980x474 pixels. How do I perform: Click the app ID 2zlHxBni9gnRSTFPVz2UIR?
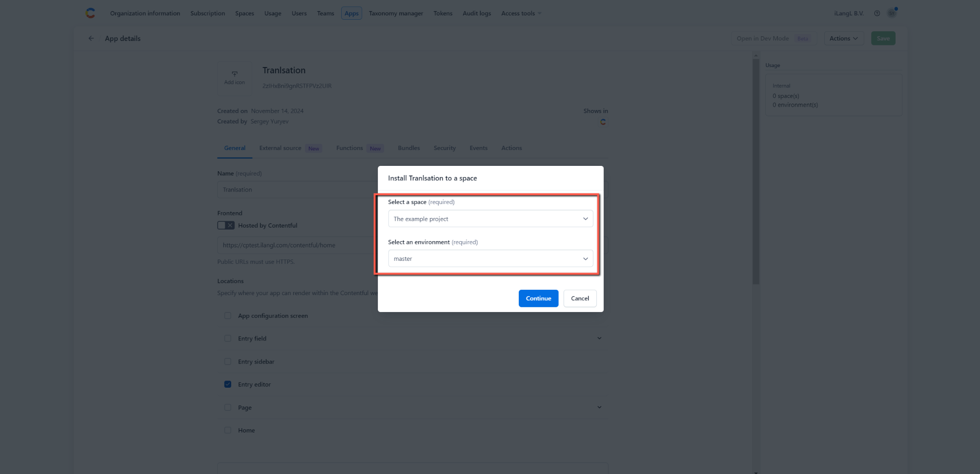[297, 86]
